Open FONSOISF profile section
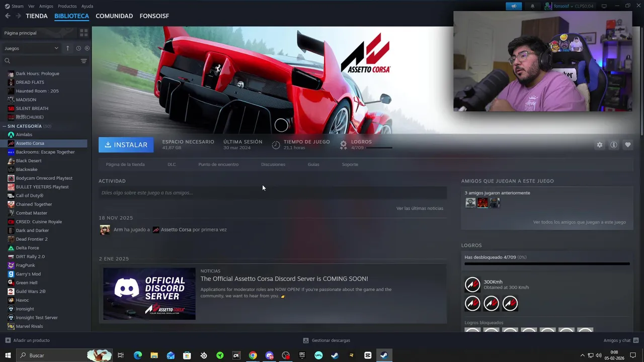Image resolution: width=644 pixels, height=362 pixels. tap(154, 16)
